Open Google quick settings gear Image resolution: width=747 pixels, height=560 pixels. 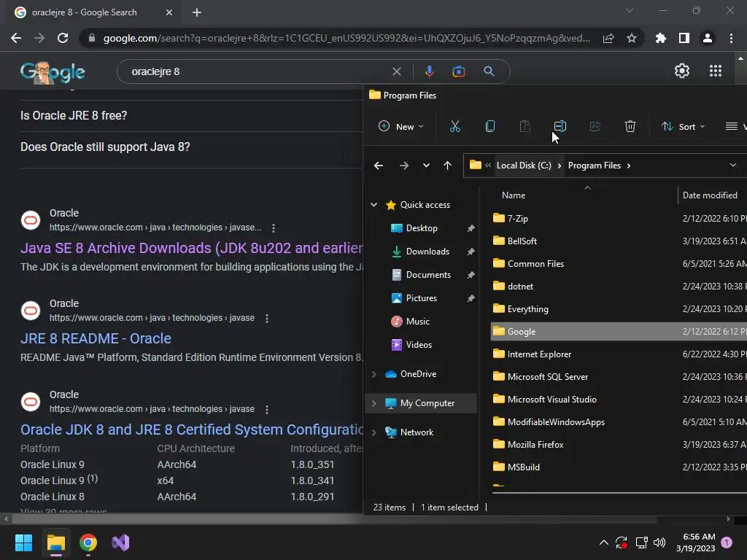click(x=682, y=71)
